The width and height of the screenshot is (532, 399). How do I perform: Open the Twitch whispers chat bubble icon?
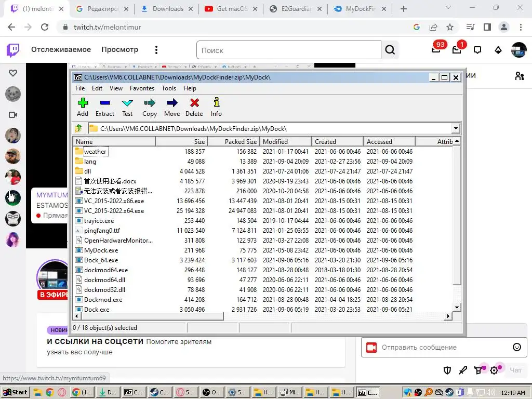click(477, 50)
